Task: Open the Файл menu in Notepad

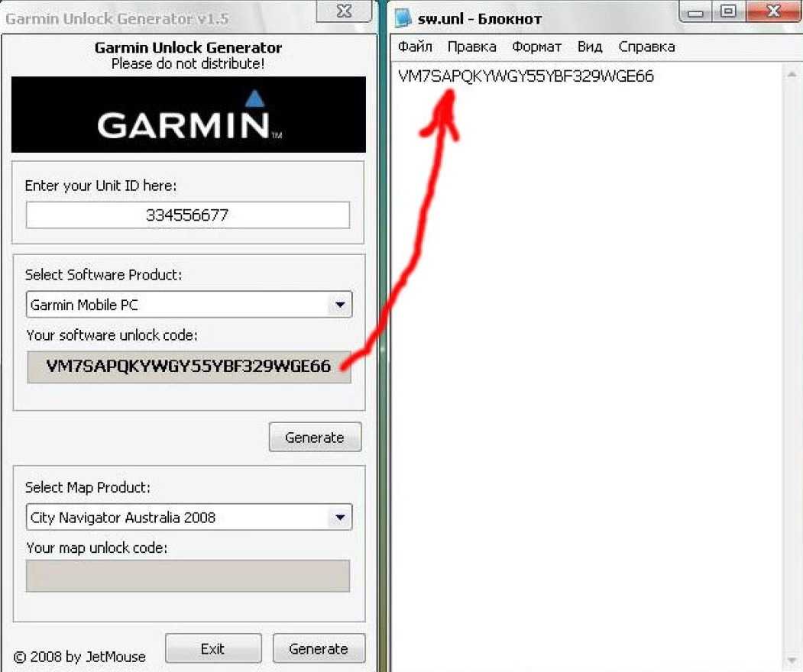Action: tap(415, 47)
